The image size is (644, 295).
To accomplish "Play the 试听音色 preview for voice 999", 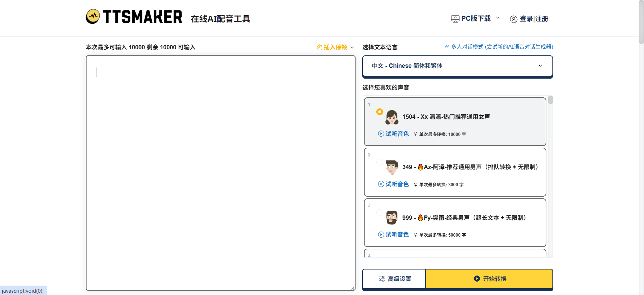I will tap(393, 234).
